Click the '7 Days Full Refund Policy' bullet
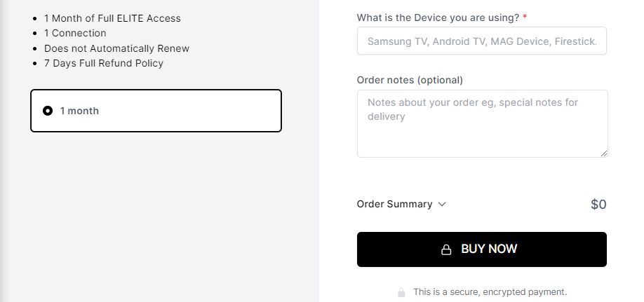 click(x=104, y=63)
